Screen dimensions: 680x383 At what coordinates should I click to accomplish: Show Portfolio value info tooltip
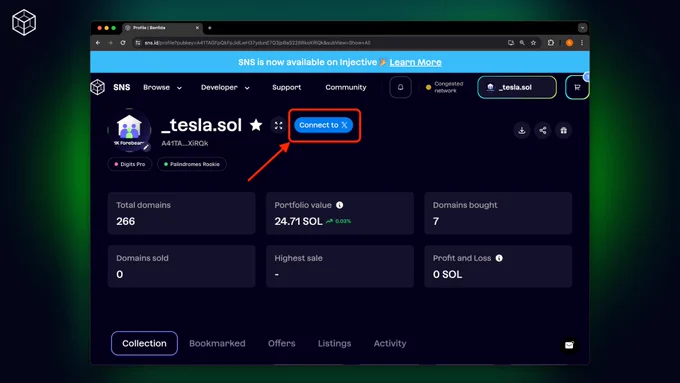tap(340, 205)
